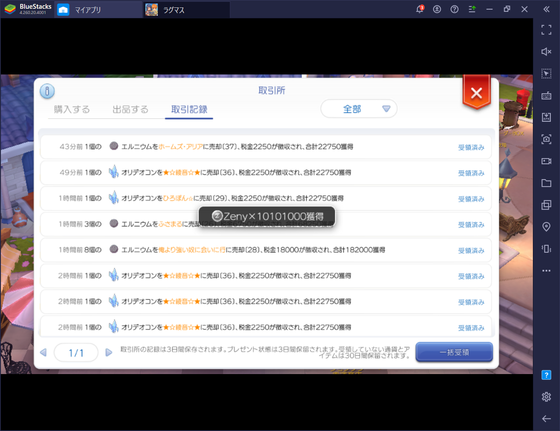Start screen recording from sidebar
Viewport: 560px width, 431px height.
coord(546,161)
